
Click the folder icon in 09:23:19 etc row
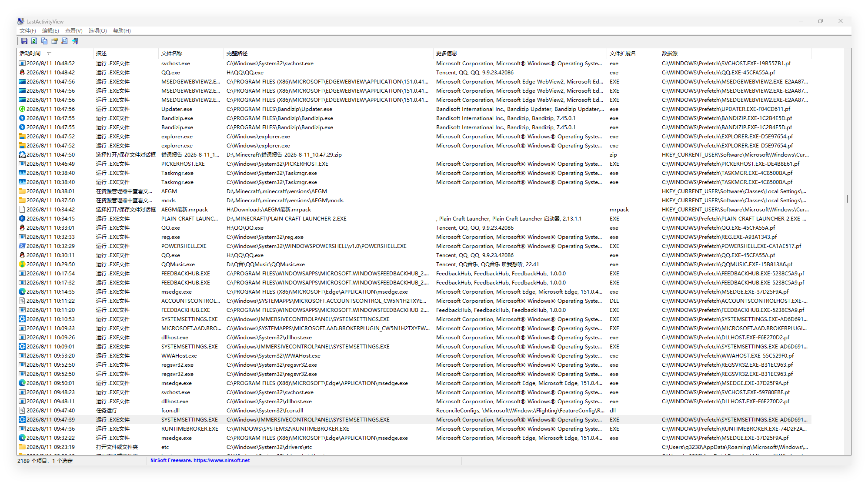[22, 447]
